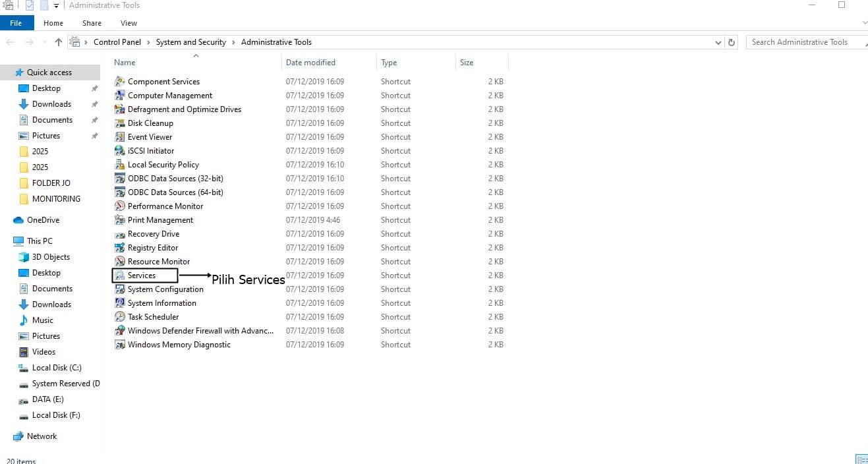Select the Event Viewer icon
This screenshot has height=464, width=868.
(119, 136)
